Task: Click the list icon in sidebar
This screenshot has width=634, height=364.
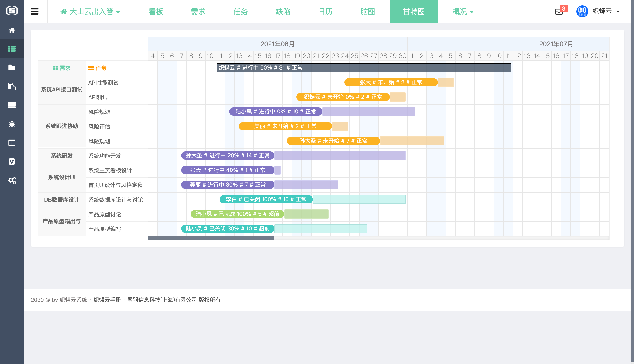Action: [12, 49]
